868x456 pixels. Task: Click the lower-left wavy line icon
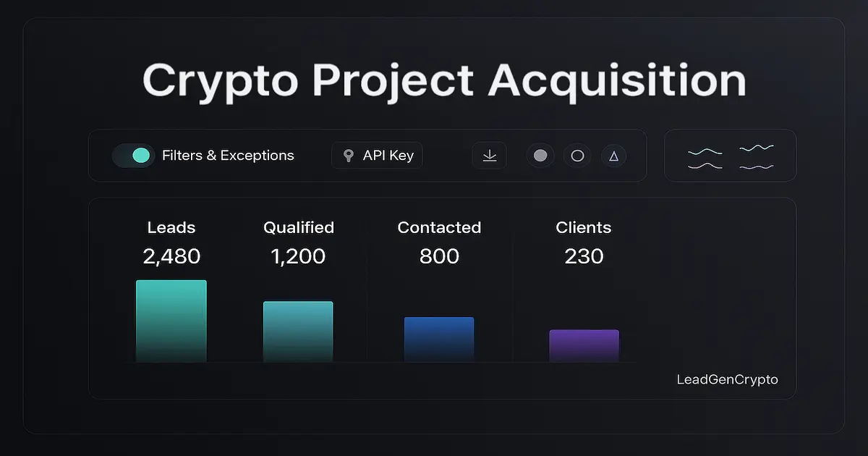click(x=705, y=166)
